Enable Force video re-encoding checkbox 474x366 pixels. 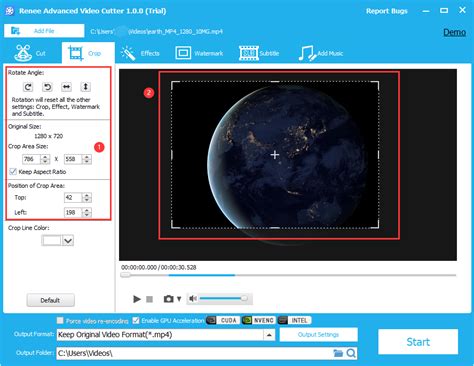(60, 321)
